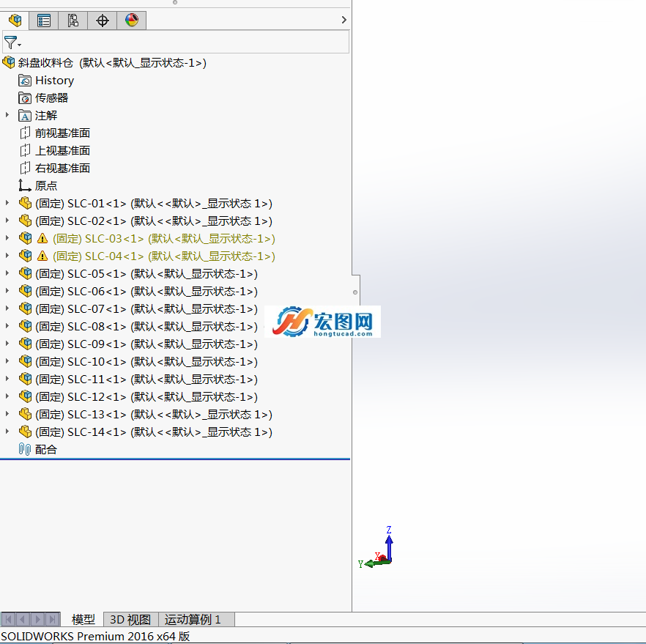Select the 模型 tab
This screenshot has width=646, height=644.
83,620
